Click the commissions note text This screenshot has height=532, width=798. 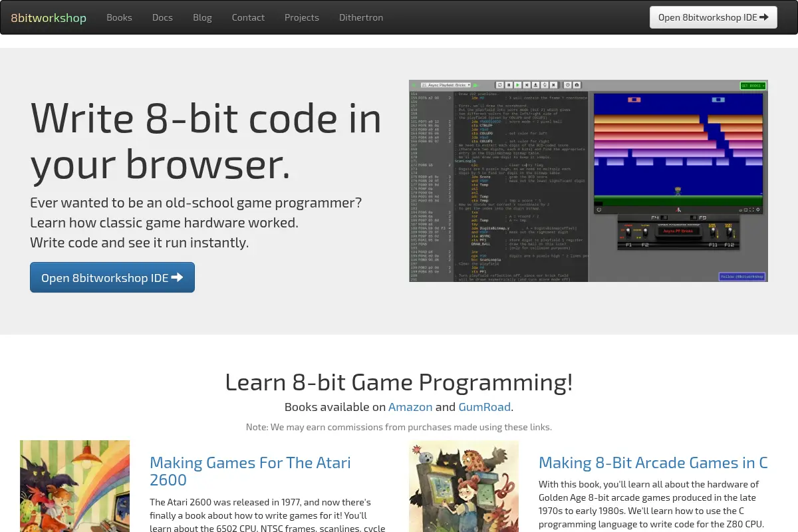[x=399, y=427]
